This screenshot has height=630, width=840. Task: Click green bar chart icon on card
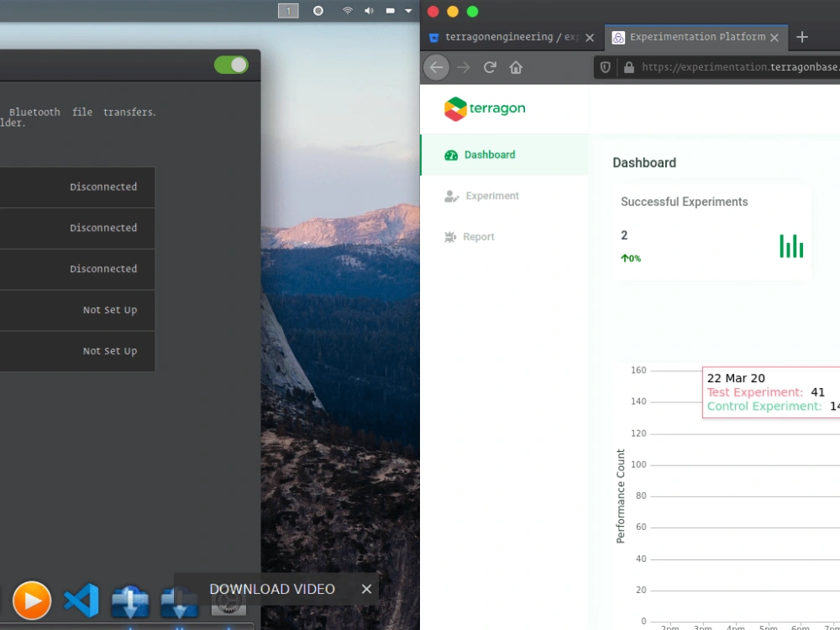[791, 246]
